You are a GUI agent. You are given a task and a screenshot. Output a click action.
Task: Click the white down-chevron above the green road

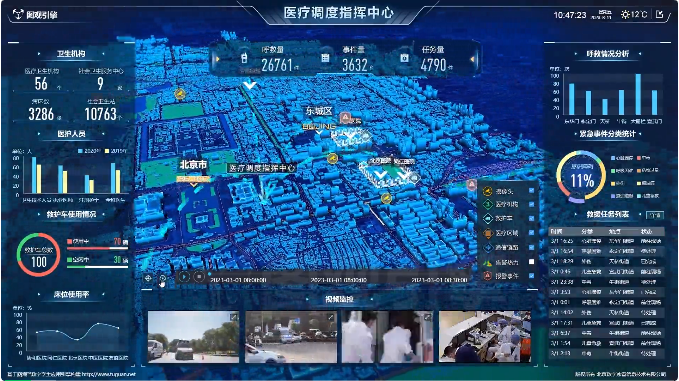tap(249, 85)
